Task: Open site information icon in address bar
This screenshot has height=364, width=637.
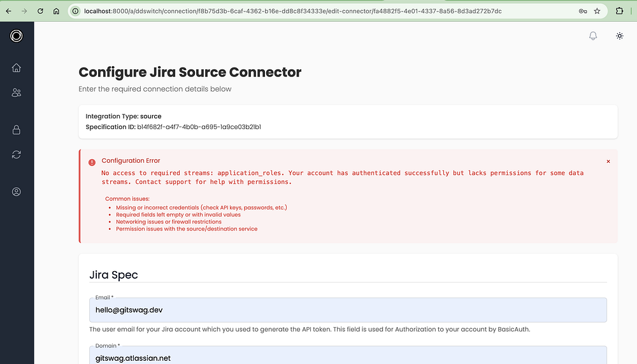Action: click(76, 11)
